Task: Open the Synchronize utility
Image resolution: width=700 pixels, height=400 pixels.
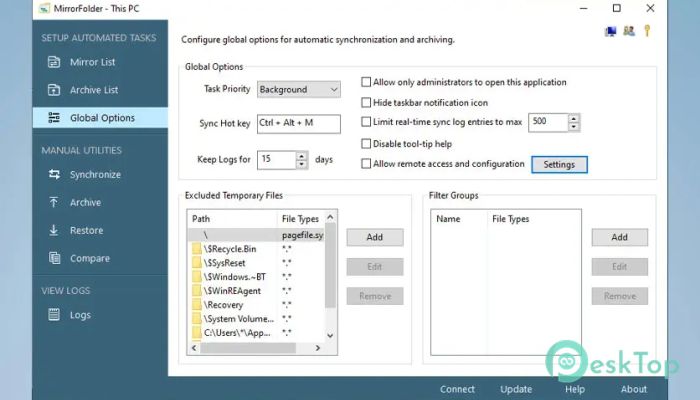Action: tap(95, 175)
